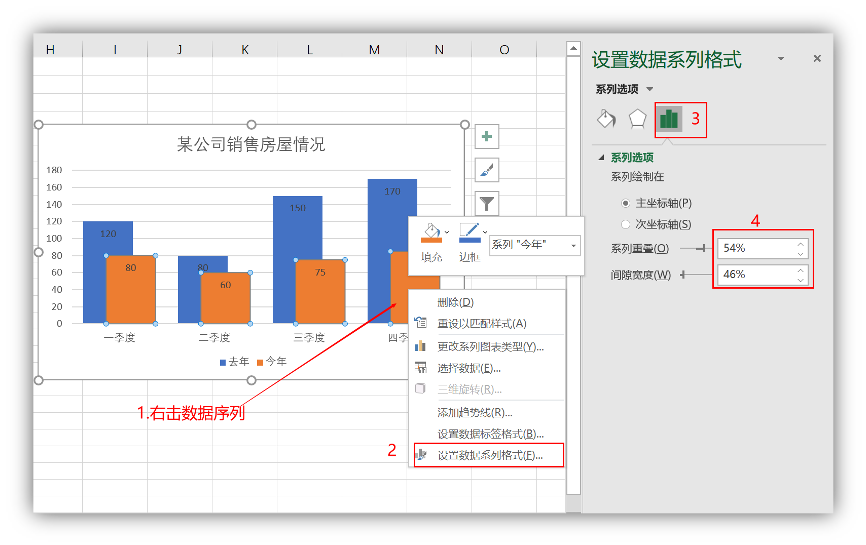The image size is (866, 545).
Task: Select column I header
Action: [115, 50]
